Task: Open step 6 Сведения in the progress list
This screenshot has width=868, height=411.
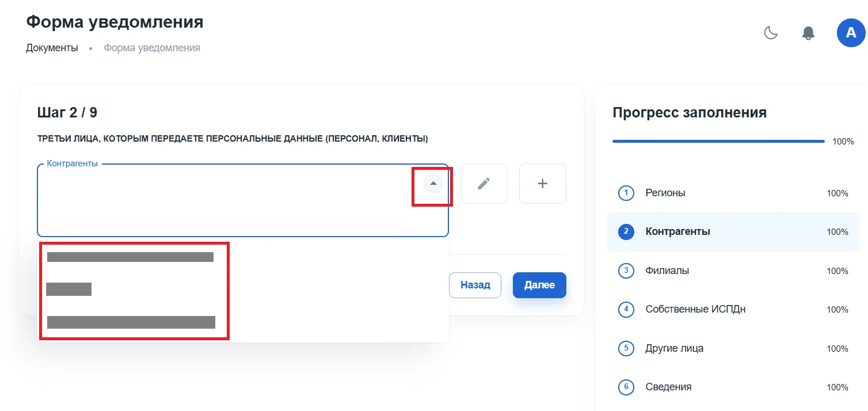Action: click(733, 387)
